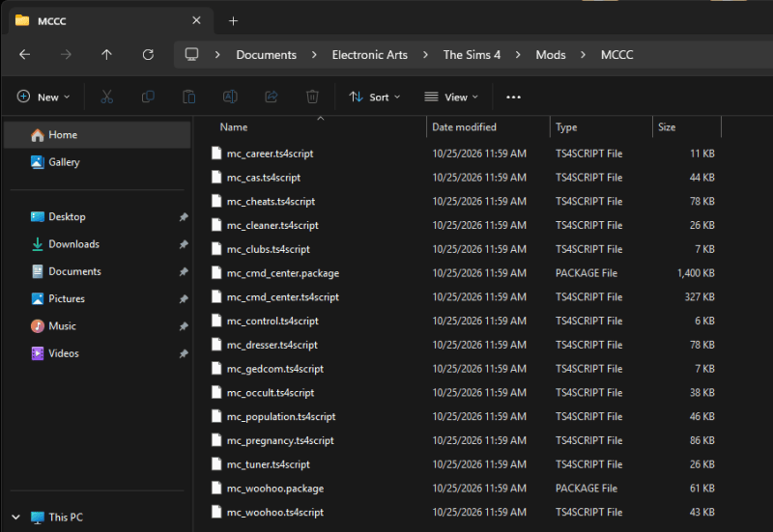Expand chevron after The Sims 4 breadcrumb
The width and height of the screenshot is (773, 532).
click(x=518, y=55)
